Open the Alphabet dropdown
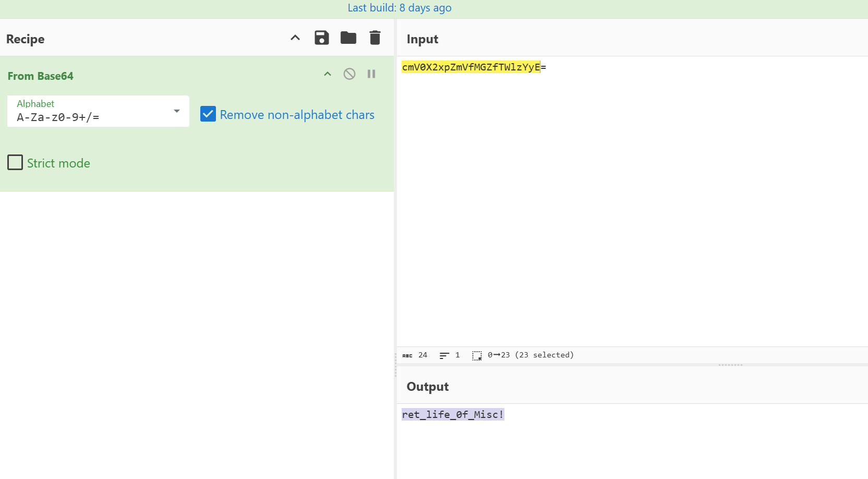 point(176,111)
